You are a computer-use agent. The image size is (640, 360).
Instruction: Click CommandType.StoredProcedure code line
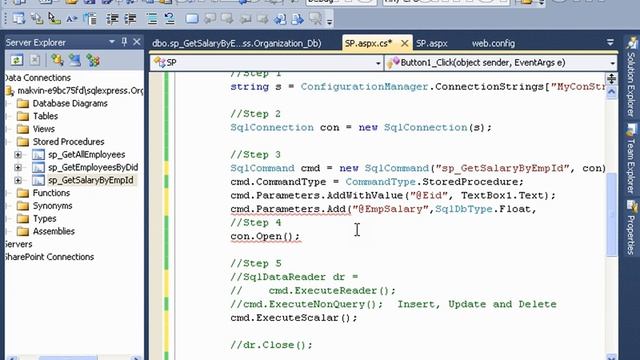[377, 182]
